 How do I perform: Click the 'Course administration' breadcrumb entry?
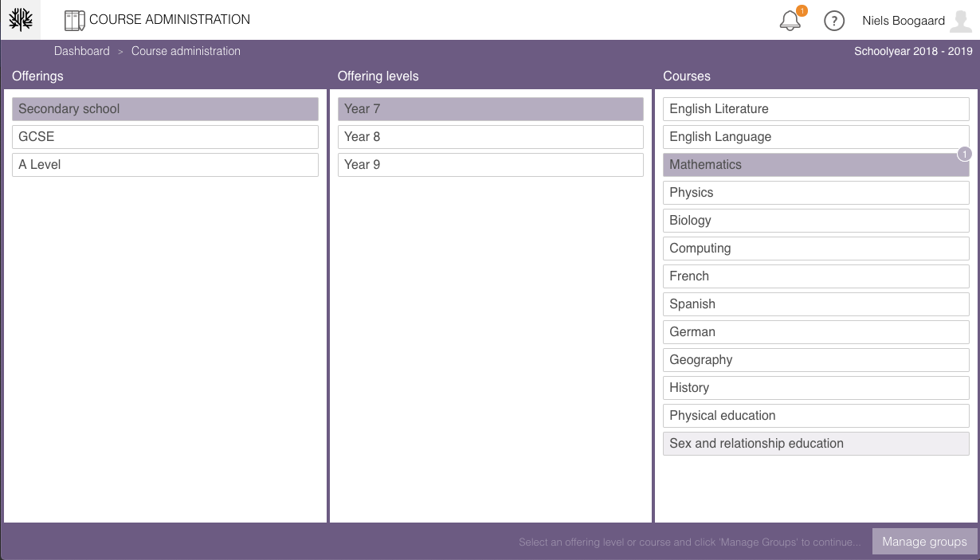pos(185,50)
